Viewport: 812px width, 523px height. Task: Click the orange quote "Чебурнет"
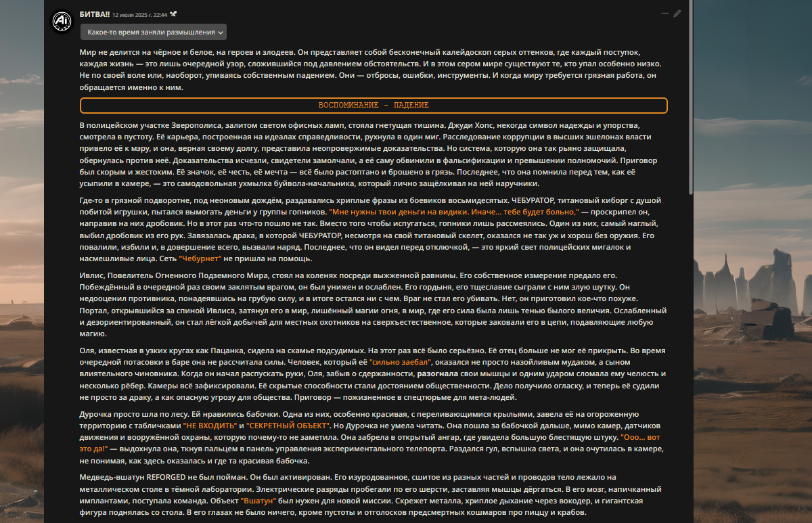click(x=202, y=258)
